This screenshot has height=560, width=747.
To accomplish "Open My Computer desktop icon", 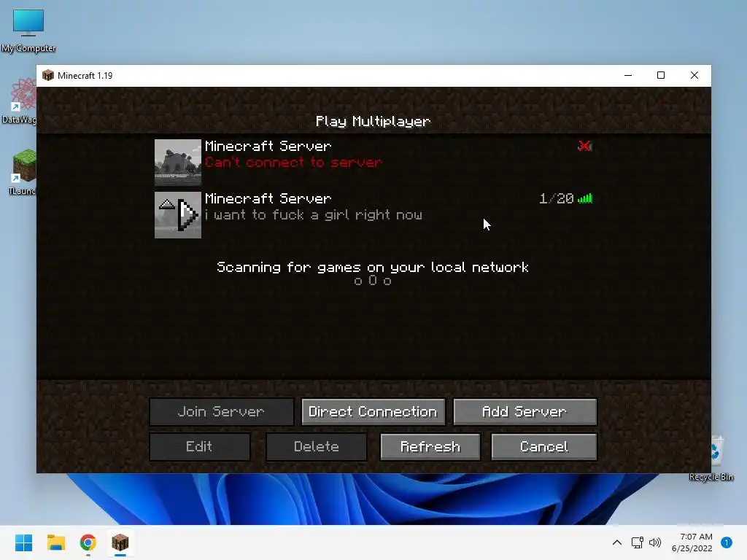I will (28, 31).
